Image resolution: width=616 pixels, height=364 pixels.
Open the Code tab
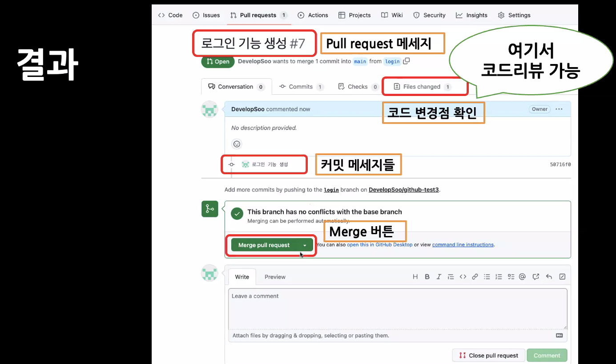point(170,15)
